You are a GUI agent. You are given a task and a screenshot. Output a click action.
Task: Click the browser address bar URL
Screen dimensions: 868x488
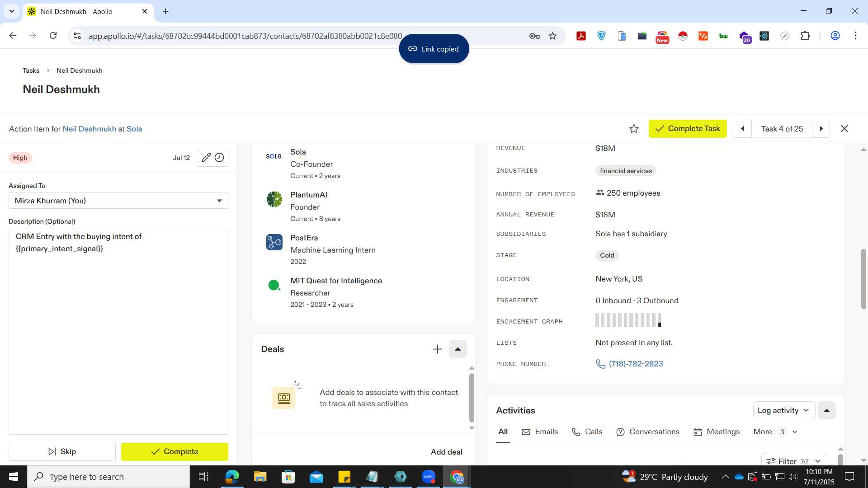click(245, 36)
